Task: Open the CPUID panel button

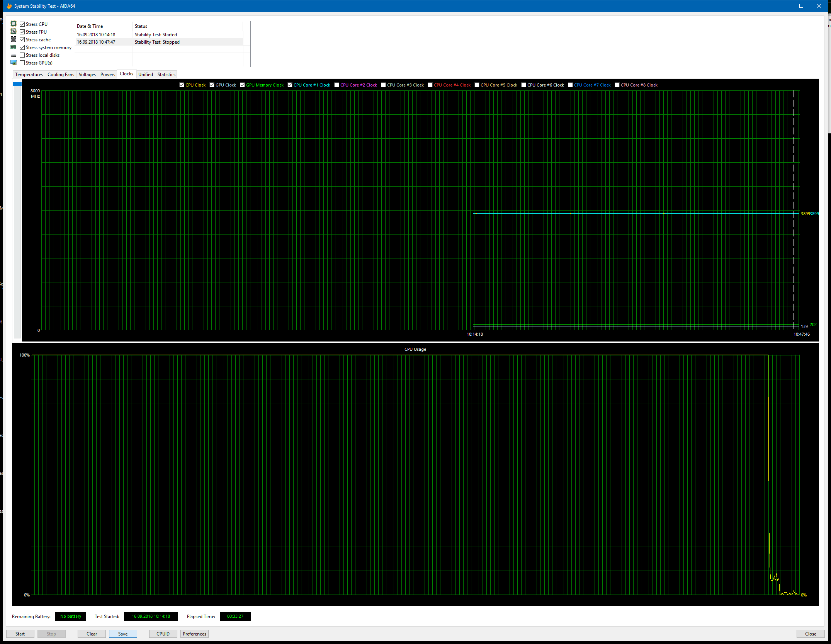Action: pos(163,634)
